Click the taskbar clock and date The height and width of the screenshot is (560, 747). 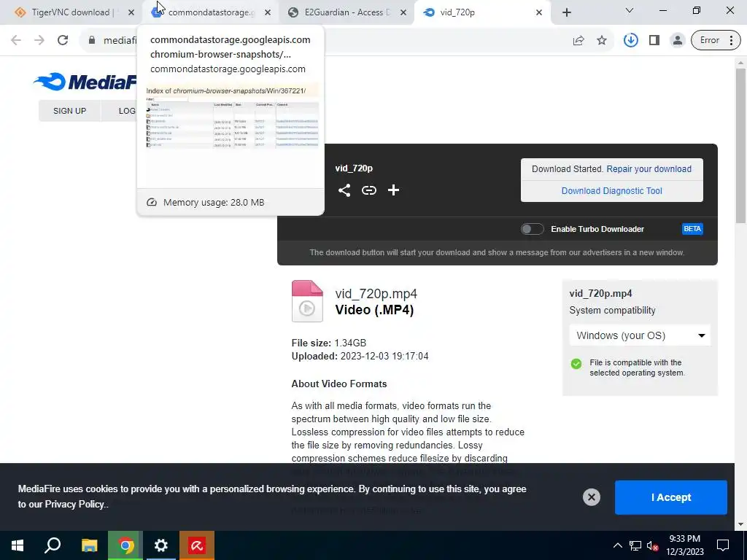pyautogui.click(x=684, y=545)
